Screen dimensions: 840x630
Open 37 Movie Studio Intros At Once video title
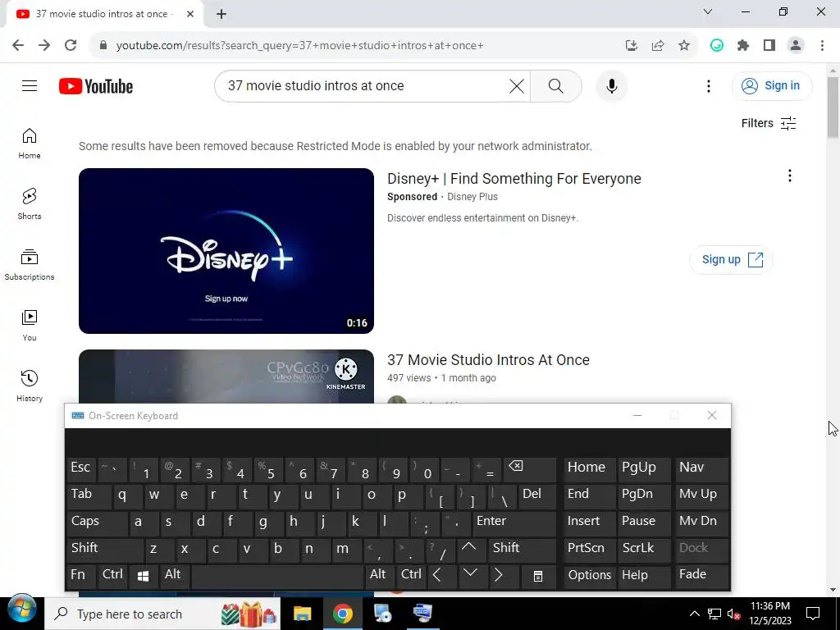tap(488, 360)
